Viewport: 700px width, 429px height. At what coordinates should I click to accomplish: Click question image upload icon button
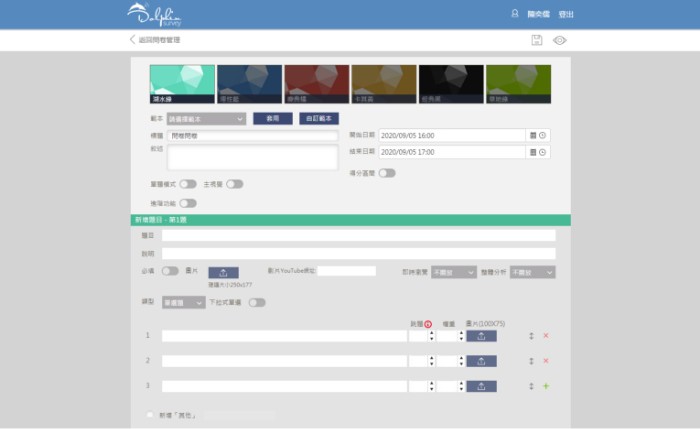(x=223, y=272)
